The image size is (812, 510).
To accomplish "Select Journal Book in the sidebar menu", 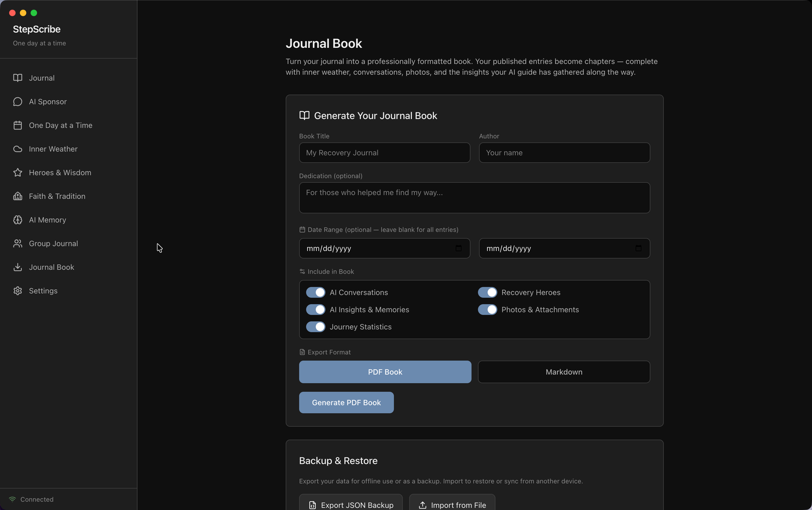I will pyautogui.click(x=50, y=267).
